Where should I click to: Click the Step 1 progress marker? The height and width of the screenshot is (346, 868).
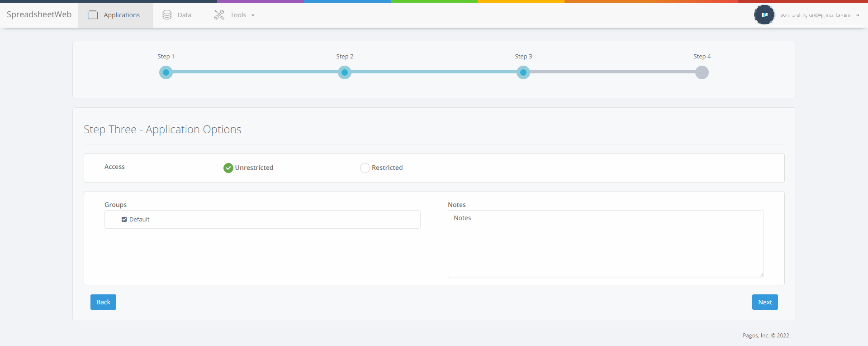pos(166,72)
